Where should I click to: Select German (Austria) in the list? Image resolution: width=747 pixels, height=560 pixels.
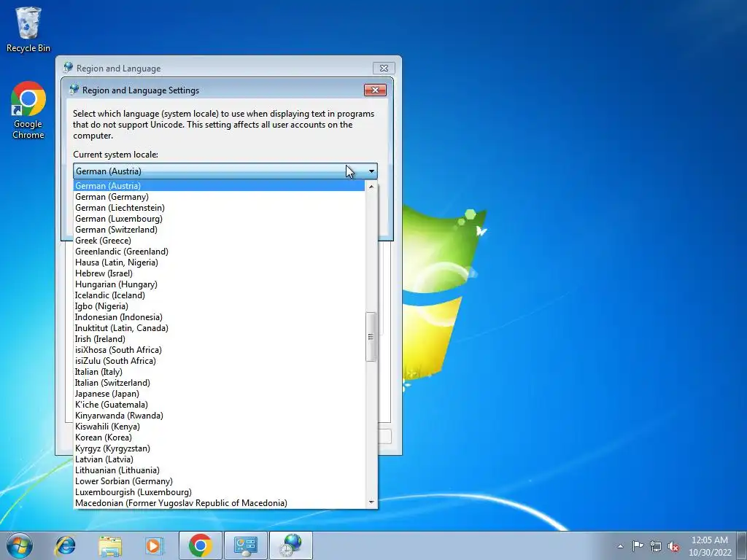(x=219, y=186)
